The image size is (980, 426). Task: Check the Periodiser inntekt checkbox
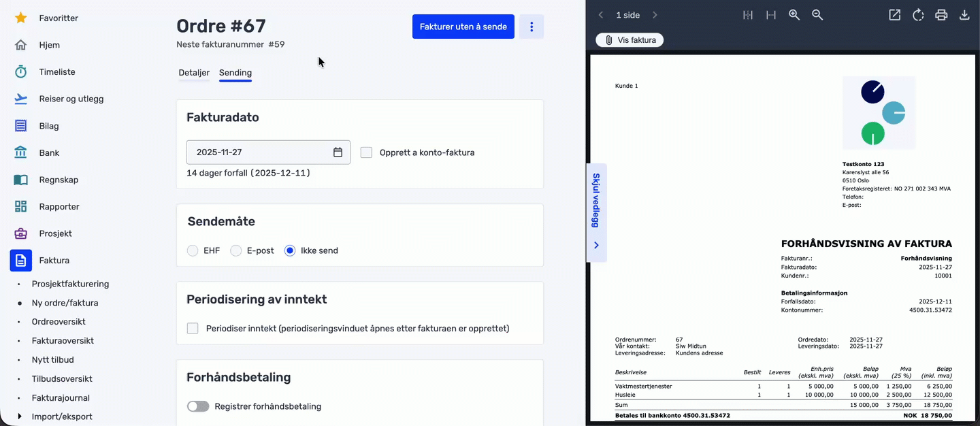click(x=193, y=329)
